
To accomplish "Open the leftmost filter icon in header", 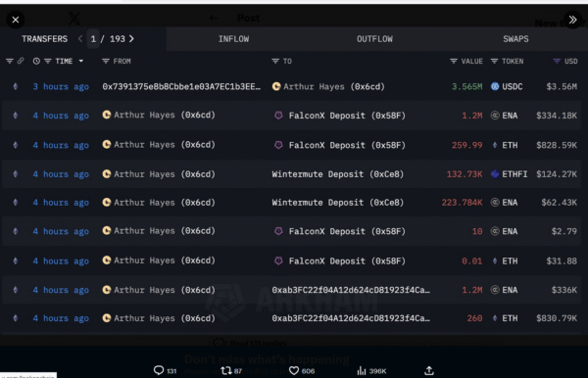I will 10,61.
